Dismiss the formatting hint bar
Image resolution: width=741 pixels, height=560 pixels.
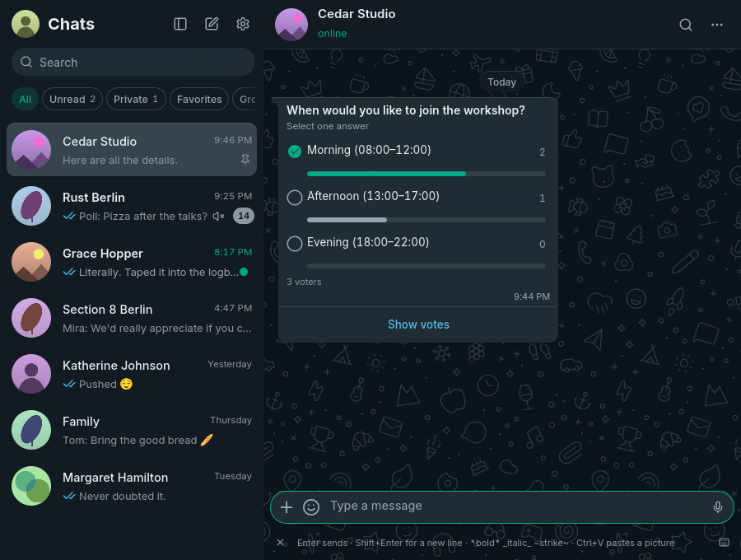coord(280,543)
